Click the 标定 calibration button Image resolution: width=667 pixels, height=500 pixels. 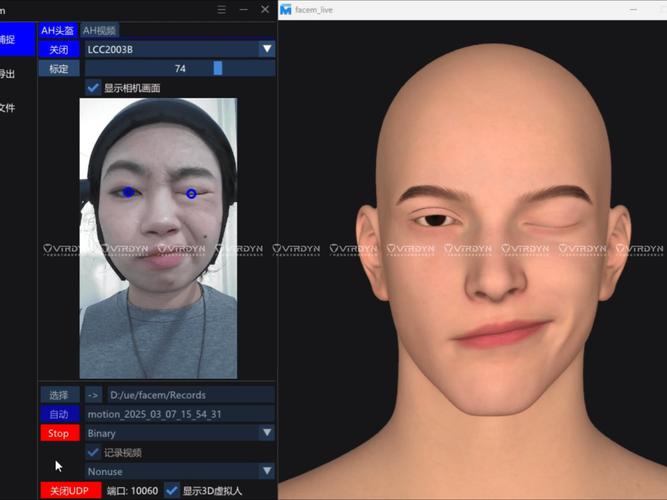[59, 69]
